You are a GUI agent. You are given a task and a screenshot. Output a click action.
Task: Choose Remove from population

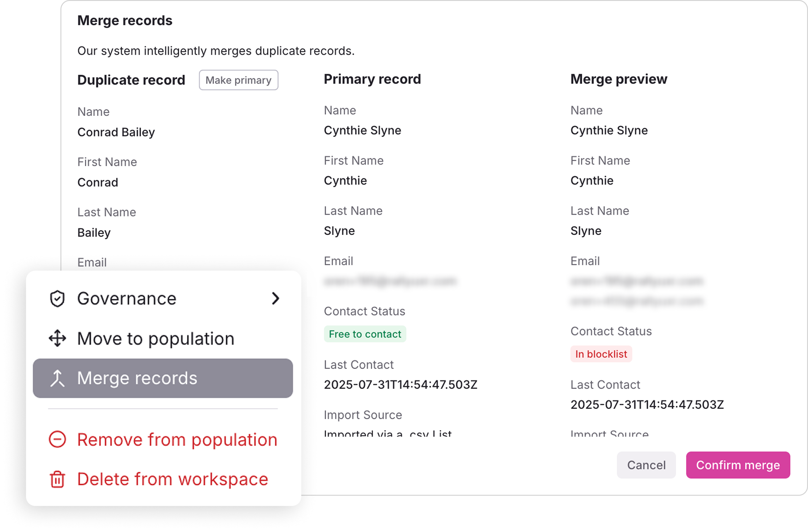pos(163,439)
